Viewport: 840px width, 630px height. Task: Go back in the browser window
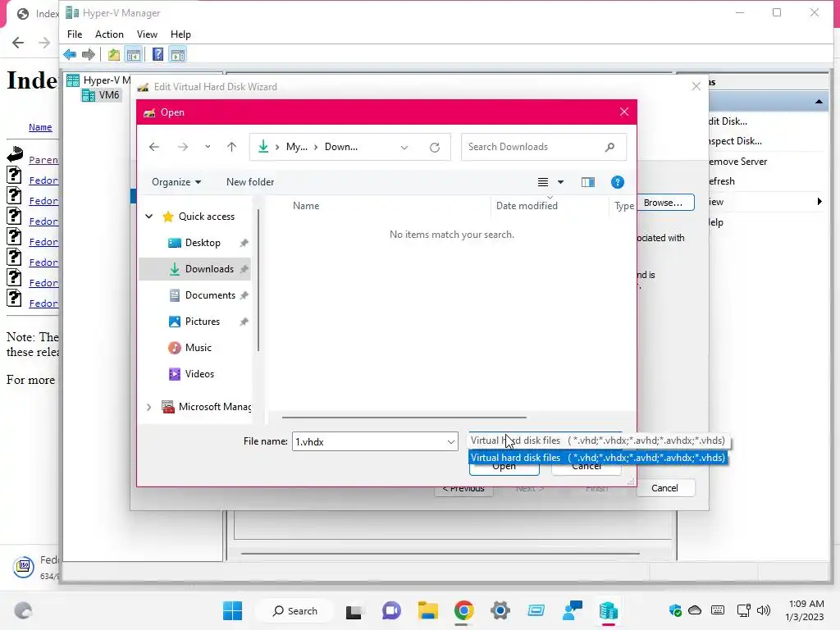pos(18,43)
